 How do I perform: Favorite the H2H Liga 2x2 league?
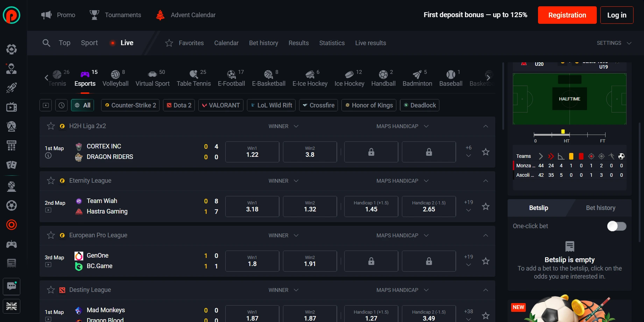coord(51,126)
